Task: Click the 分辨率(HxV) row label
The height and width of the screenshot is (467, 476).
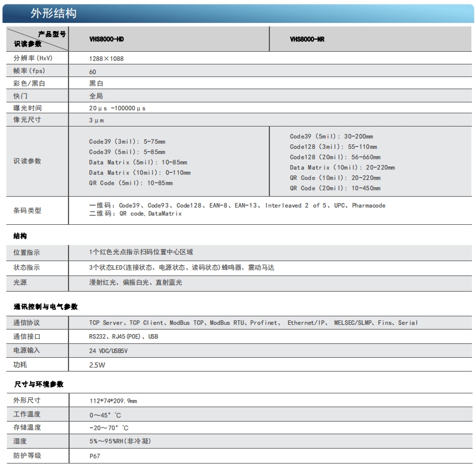Action: tap(33, 58)
